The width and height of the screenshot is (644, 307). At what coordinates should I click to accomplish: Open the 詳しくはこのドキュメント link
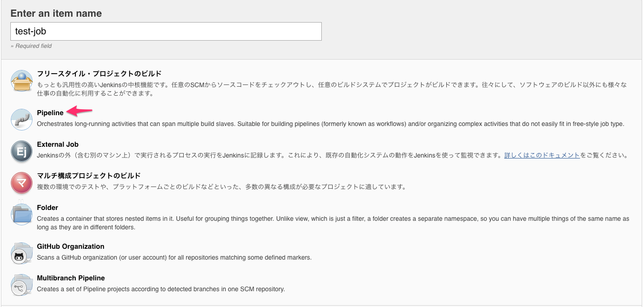(542, 155)
